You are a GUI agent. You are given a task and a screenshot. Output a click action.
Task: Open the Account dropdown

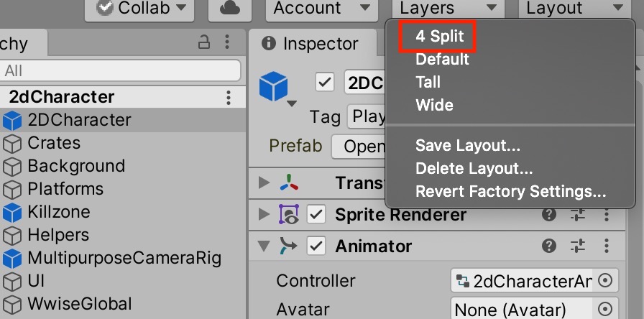[321, 8]
